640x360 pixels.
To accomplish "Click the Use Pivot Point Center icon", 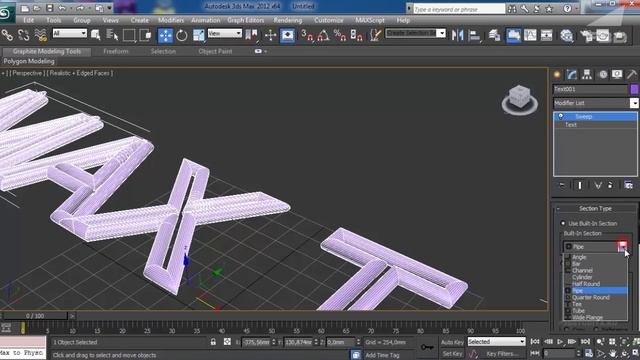I will [251, 36].
